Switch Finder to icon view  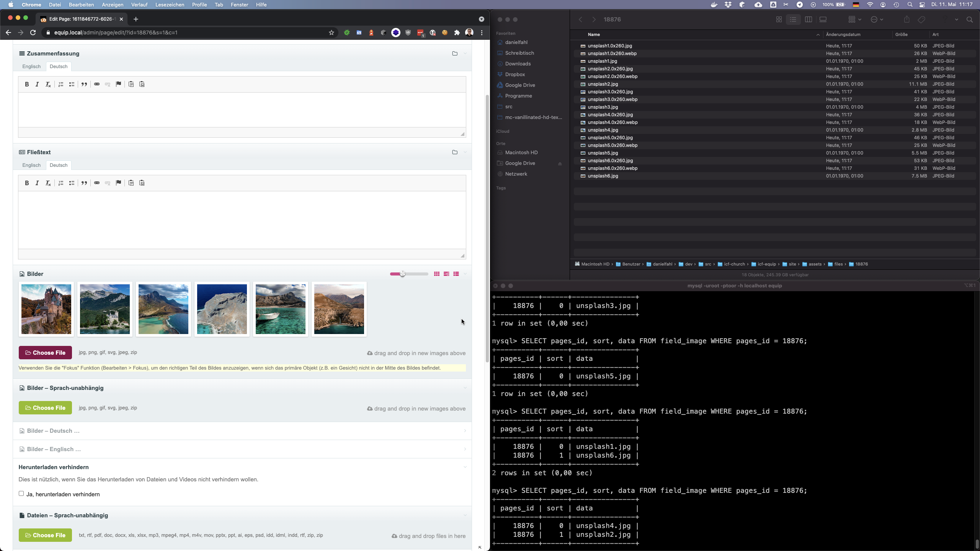pos(779,19)
